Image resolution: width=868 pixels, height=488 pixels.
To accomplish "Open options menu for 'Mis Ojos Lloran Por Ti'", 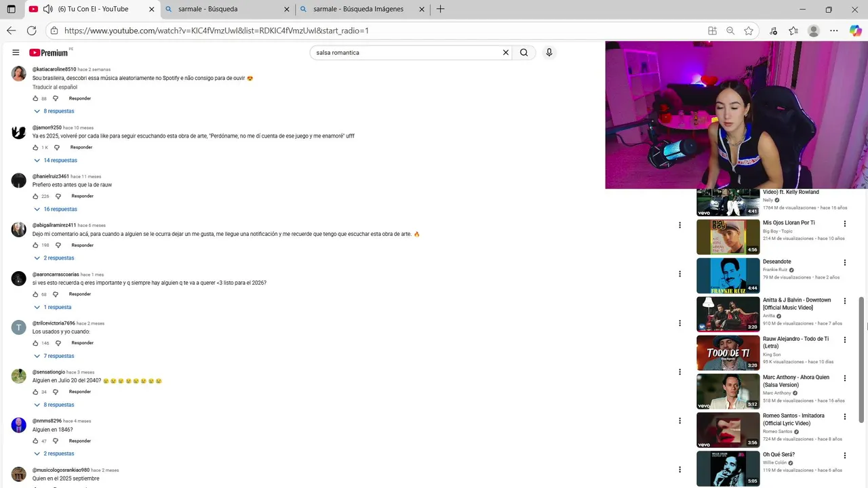I will coord(845,224).
